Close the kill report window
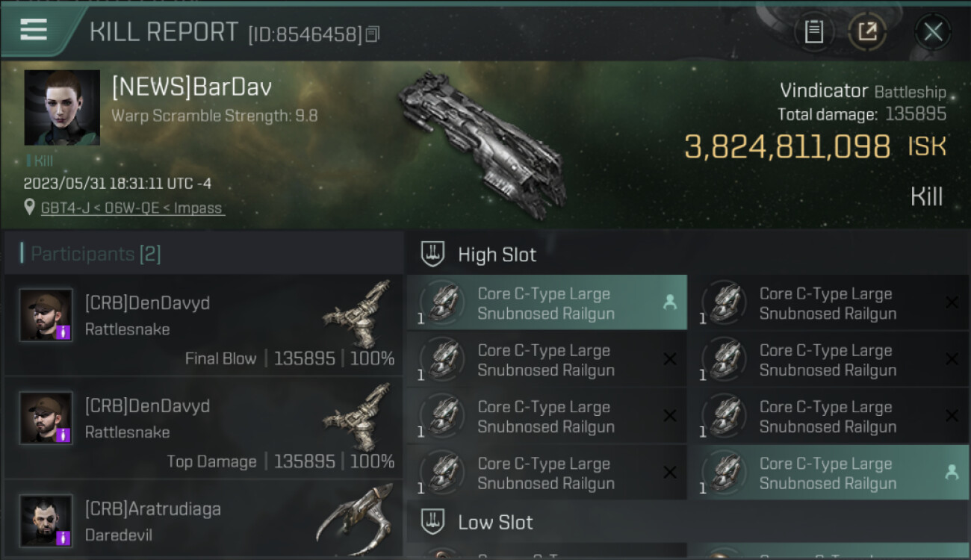The image size is (971, 560). [932, 32]
